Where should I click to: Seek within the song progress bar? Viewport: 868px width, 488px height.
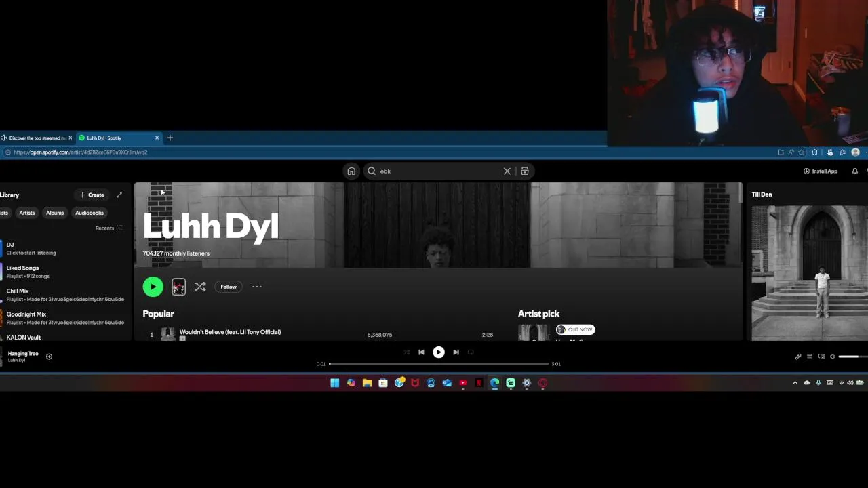[439, 364]
